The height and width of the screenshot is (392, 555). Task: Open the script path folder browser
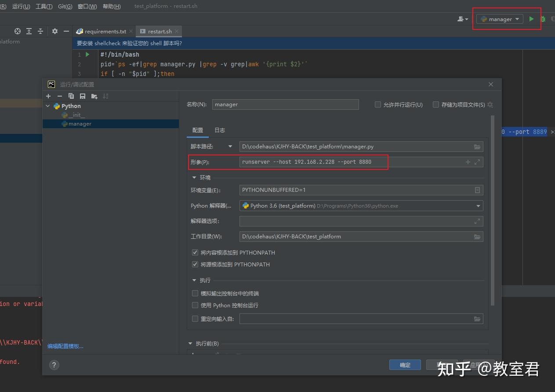click(x=477, y=147)
